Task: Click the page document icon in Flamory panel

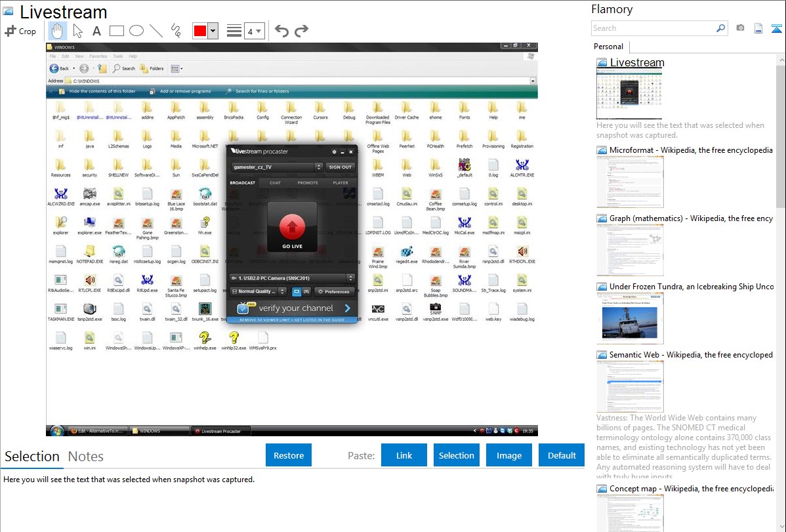Action: tap(758, 28)
